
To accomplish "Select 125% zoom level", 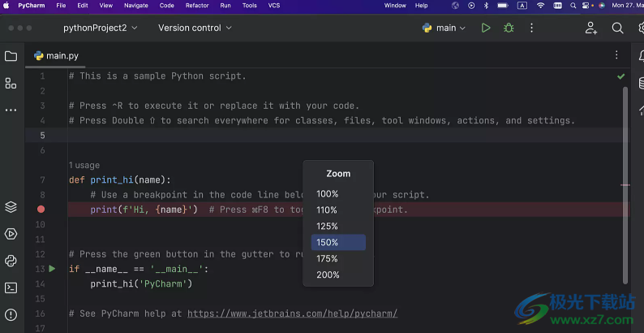I will point(338,226).
